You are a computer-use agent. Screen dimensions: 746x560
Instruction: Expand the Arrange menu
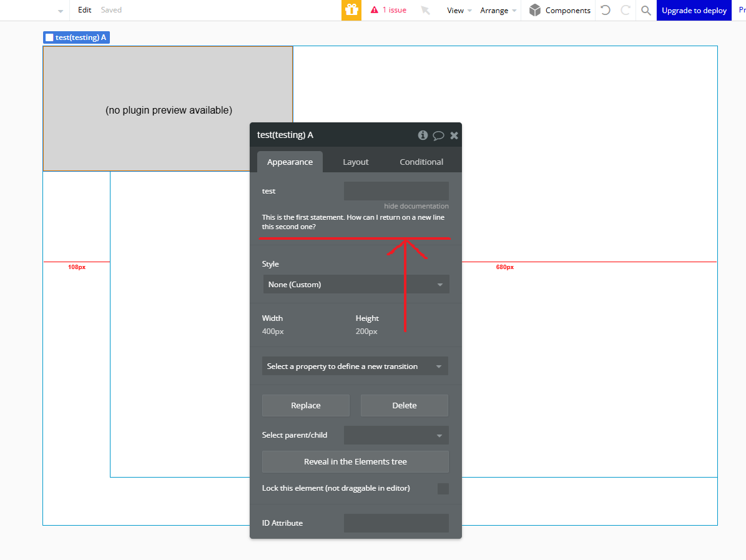point(498,10)
